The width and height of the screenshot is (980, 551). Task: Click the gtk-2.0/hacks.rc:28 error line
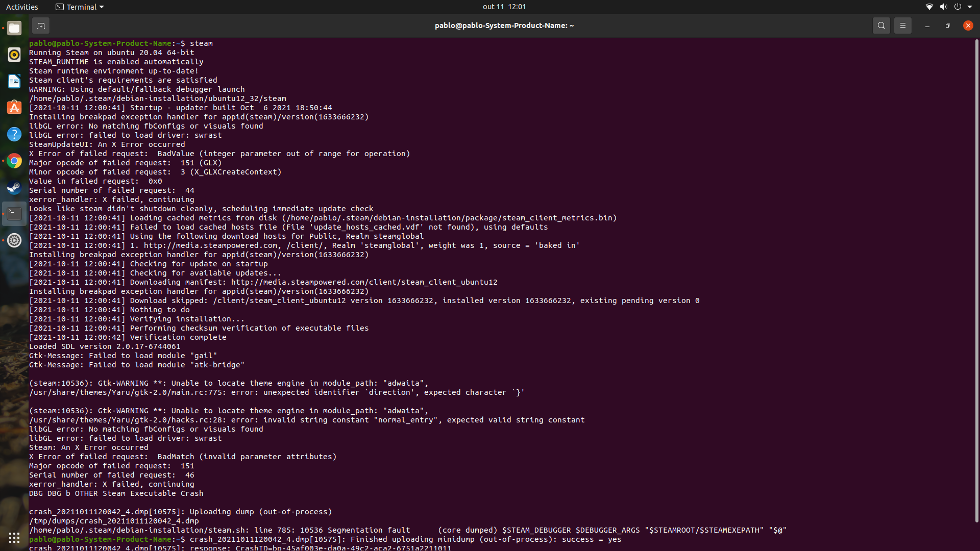(307, 420)
